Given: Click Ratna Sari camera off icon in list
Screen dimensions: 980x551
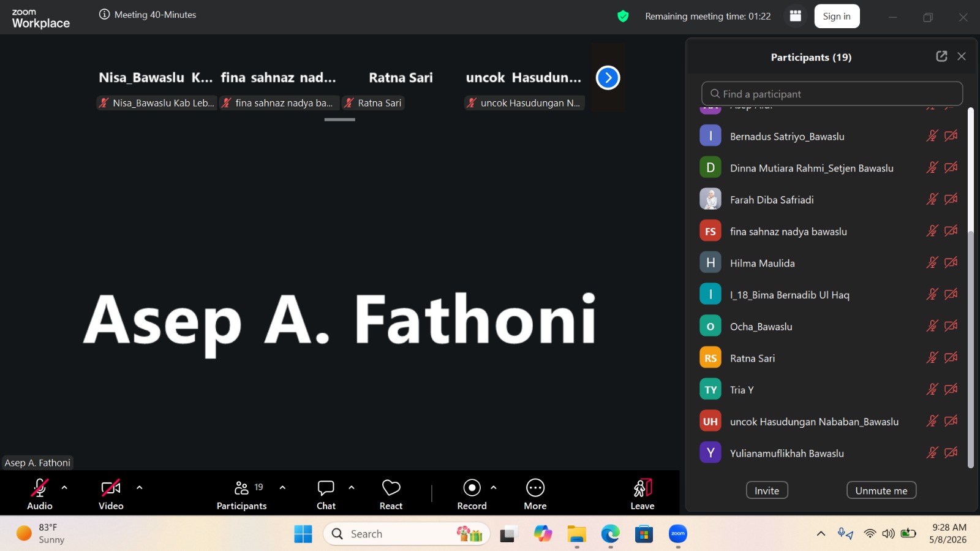Looking at the screenshot, I should [951, 358].
